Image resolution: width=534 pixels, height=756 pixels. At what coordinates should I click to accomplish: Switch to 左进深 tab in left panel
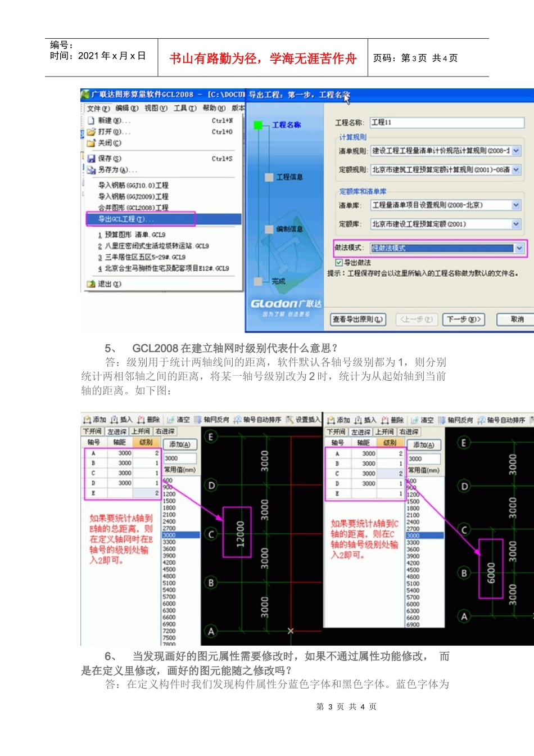pos(117,431)
